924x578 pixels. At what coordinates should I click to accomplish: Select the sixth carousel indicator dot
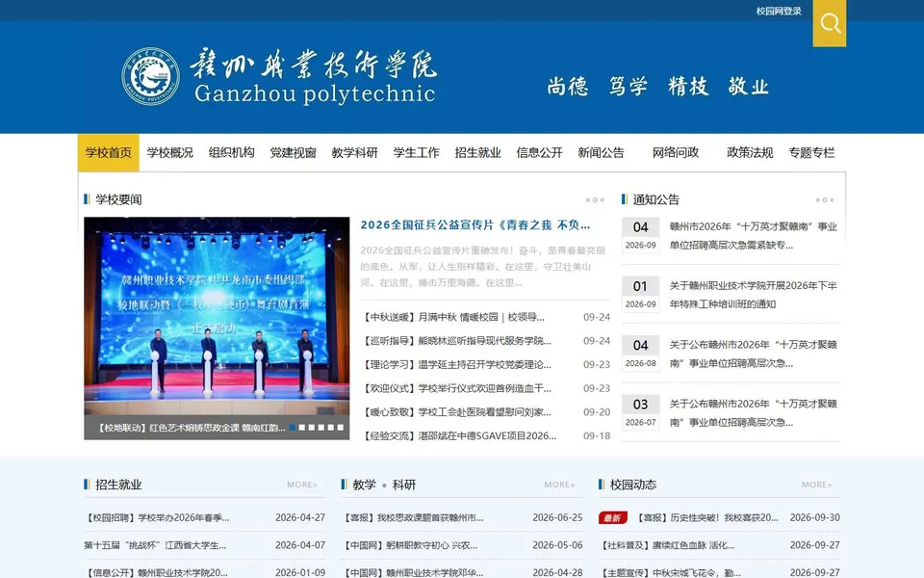click(x=340, y=428)
